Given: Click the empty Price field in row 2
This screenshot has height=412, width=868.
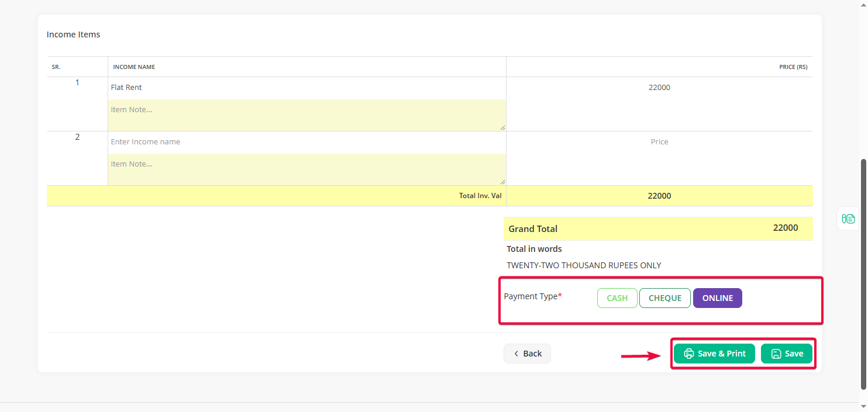Looking at the screenshot, I should pyautogui.click(x=659, y=142).
